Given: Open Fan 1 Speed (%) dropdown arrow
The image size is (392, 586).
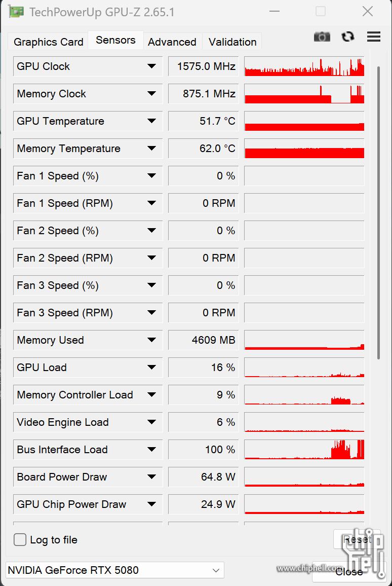Looking at the screenshot, I should [x=151, y=176].
